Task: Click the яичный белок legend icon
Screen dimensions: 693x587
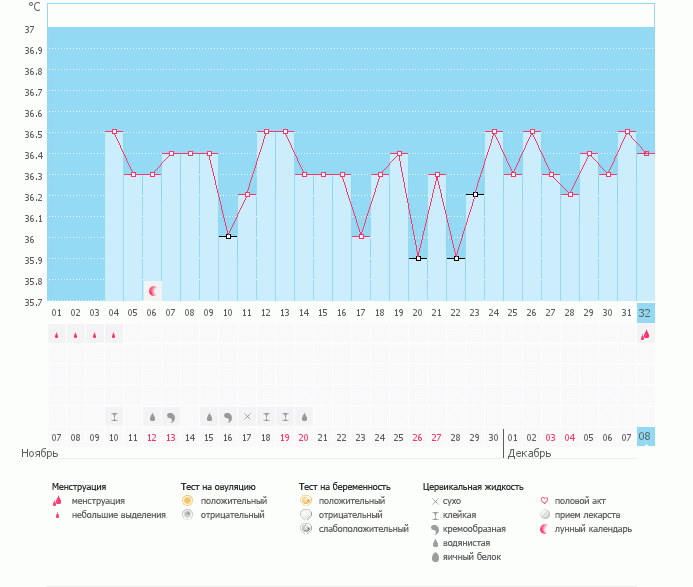Action: pyautogui.click(x=434, y=556)
